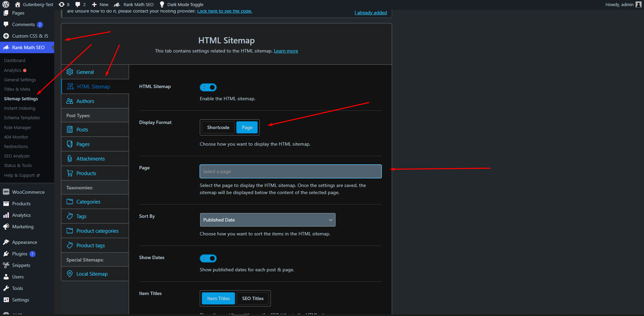Click the General gear icon
Viewport: 644px width, 316px height.
(70, 72)
